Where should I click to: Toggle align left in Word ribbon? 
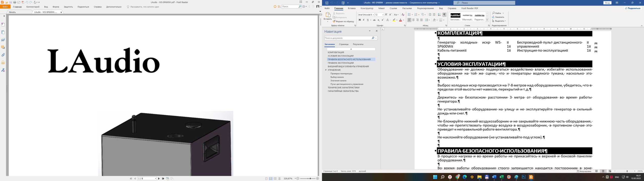(x=409, y=20)
